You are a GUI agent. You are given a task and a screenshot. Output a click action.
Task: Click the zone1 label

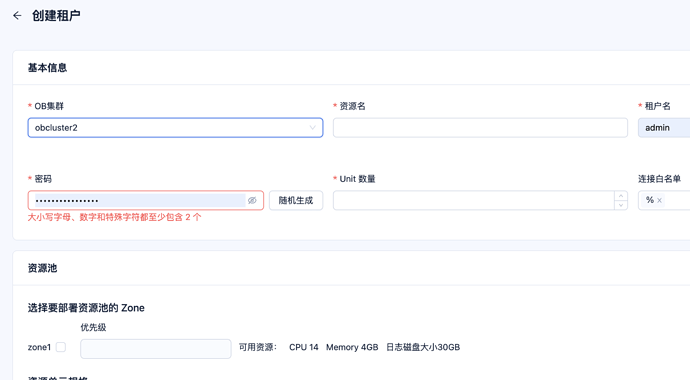click(x=39, y=347)
